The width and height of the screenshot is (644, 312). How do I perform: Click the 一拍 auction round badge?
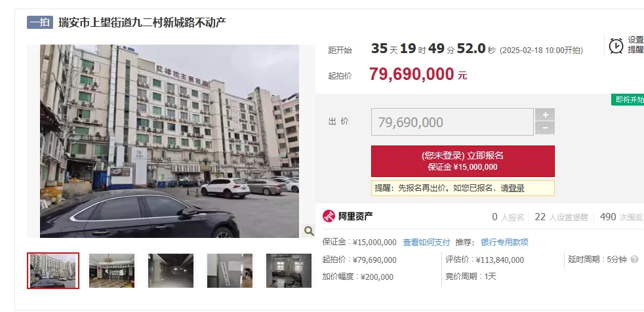click(x=40, y=22)
